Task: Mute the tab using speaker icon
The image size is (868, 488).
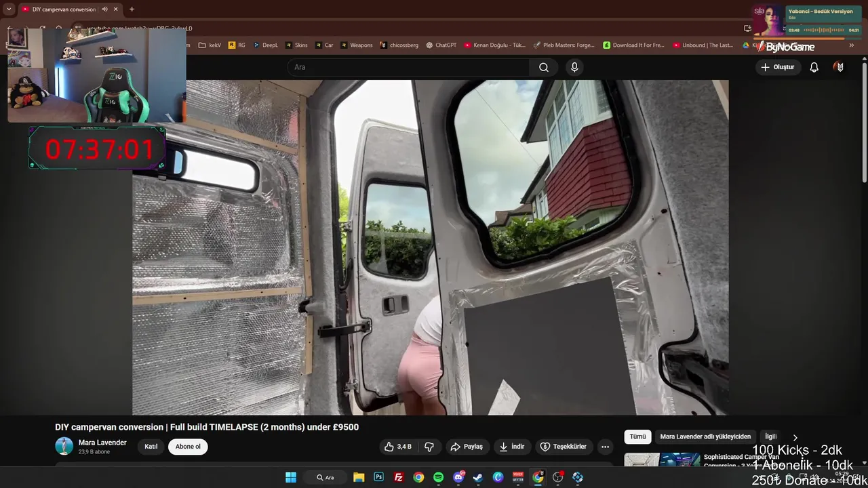Action: pyautogui.click(x=104, y=9)
